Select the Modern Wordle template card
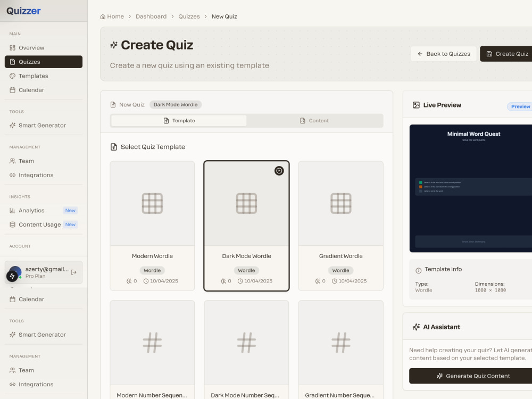Image resolution: width=532 pixels, height=399 pixels. [x=152, y=226]
